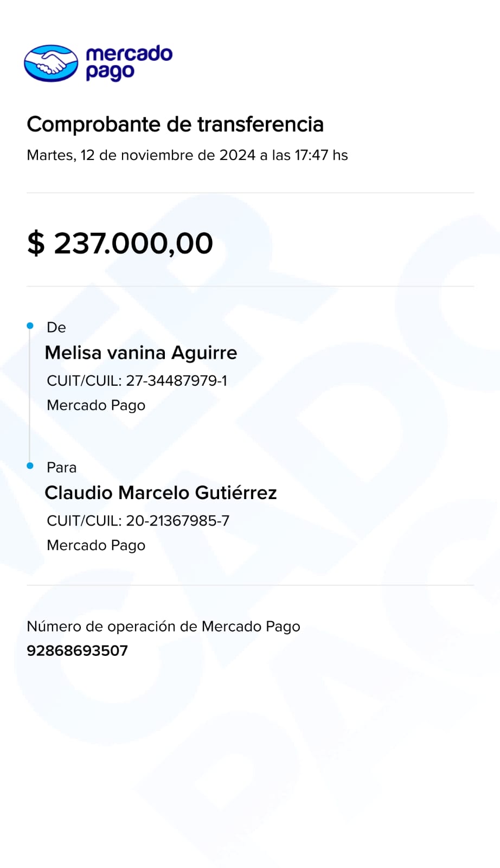The width and height of the screenshot is (500, 868).
Task: Select recipient CUIT/CUIL 20-21367985-7
Action: click(x=138, y=521)
